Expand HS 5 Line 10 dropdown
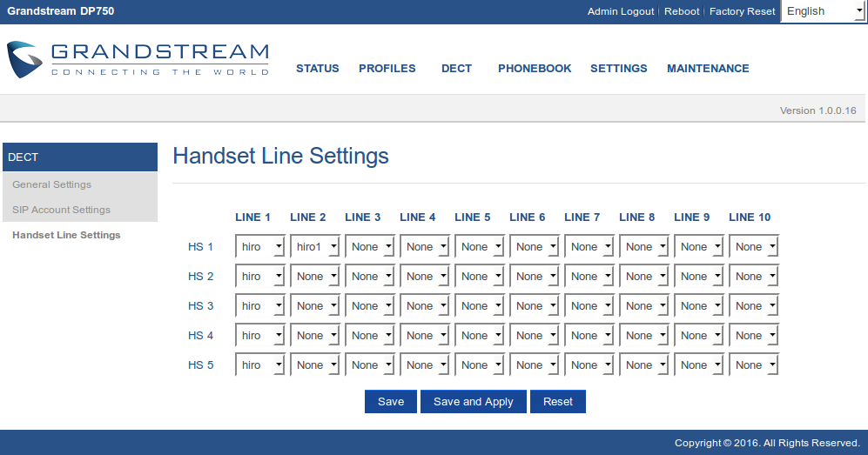868x455 pixels. click(754, 365)
